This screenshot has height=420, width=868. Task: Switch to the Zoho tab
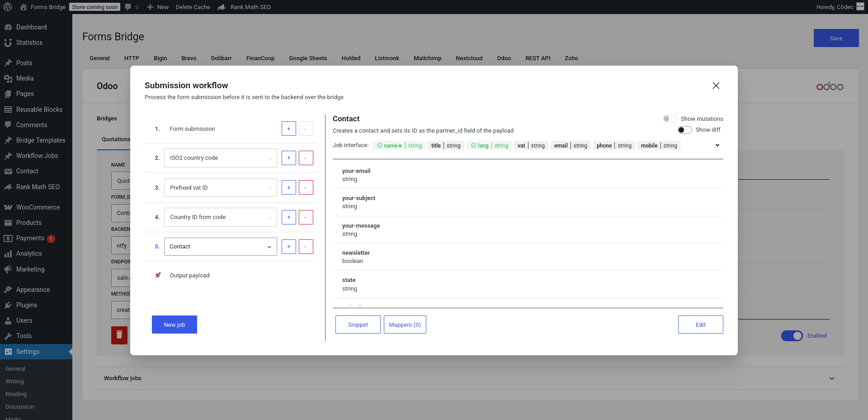point(571,58)
